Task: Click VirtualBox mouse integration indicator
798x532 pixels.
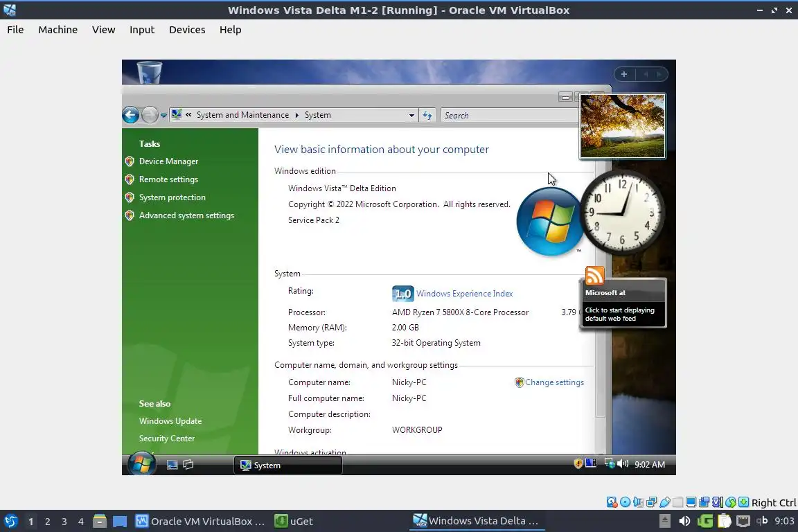Action: point(731,502)
